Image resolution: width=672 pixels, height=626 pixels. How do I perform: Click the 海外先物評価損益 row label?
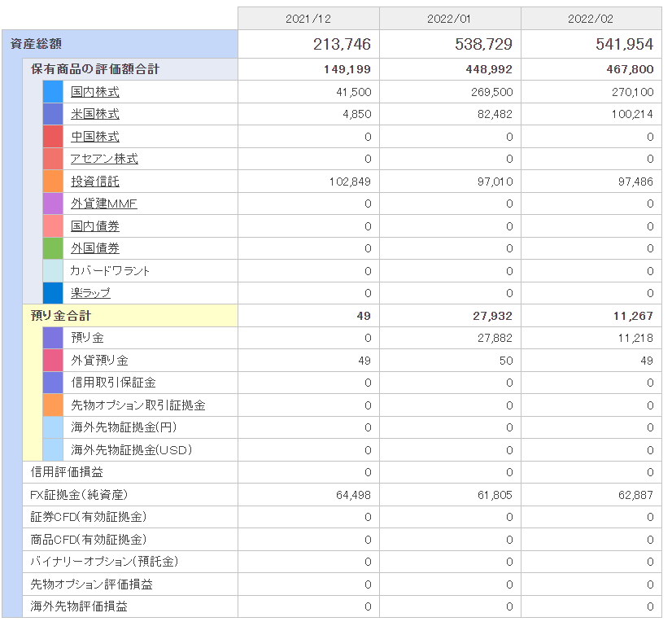(x=79, y=606)
